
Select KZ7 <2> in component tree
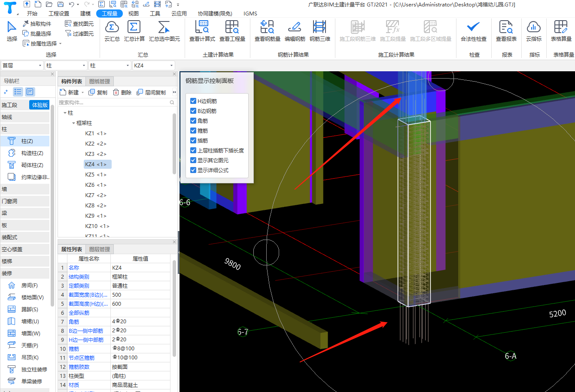(x=95, y=195)
